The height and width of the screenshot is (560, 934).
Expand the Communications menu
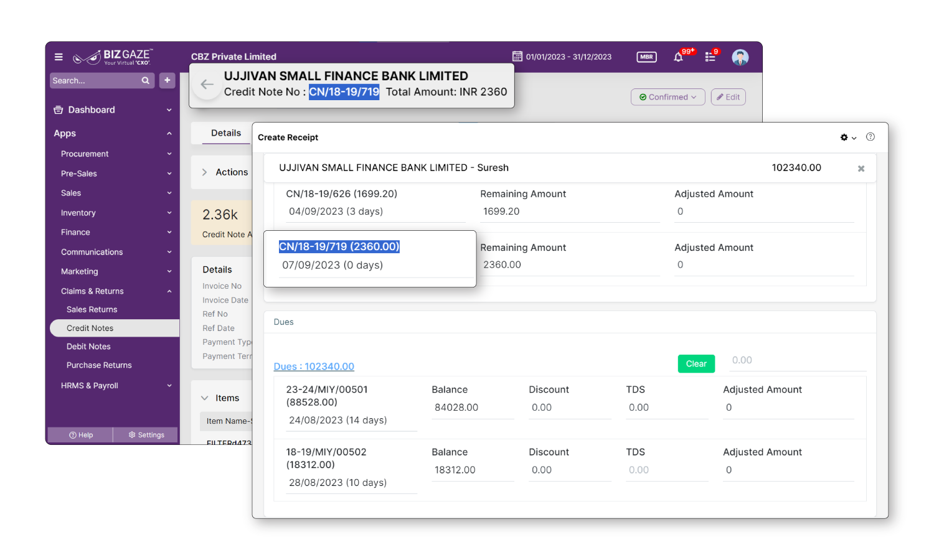pyautogui.click(x=169, y=252)
